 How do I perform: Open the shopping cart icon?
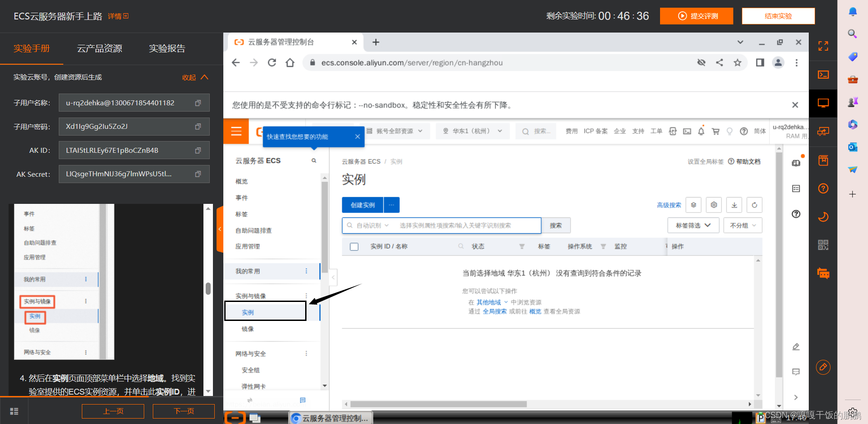pyautogui.click(x=716, y=131)
